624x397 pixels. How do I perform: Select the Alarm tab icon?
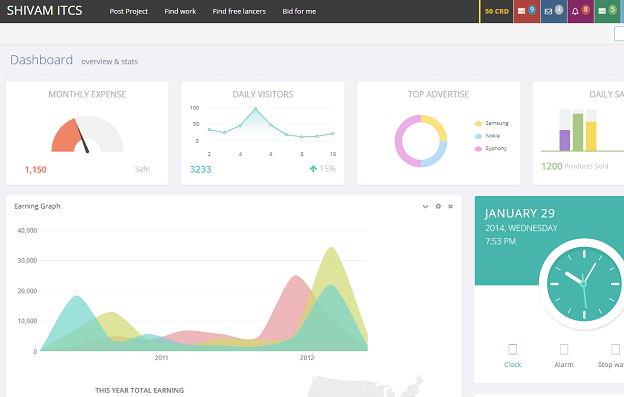coord(564,349)
